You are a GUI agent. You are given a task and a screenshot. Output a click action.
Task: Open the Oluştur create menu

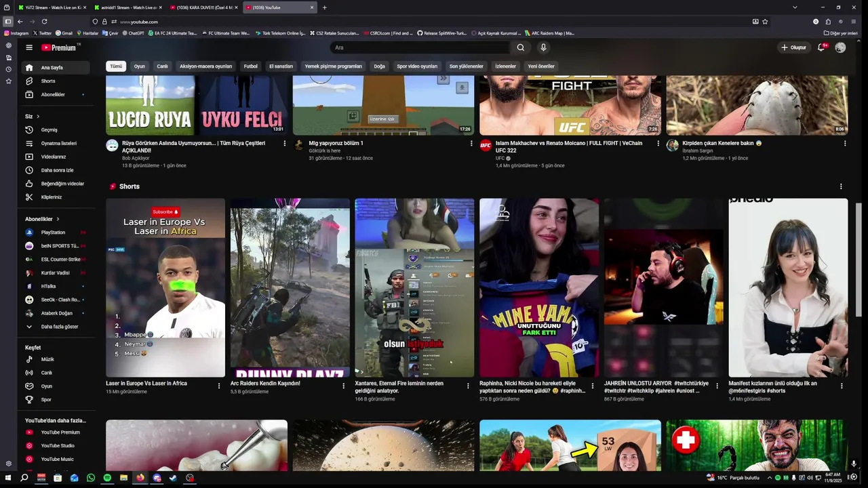point(793,47)
